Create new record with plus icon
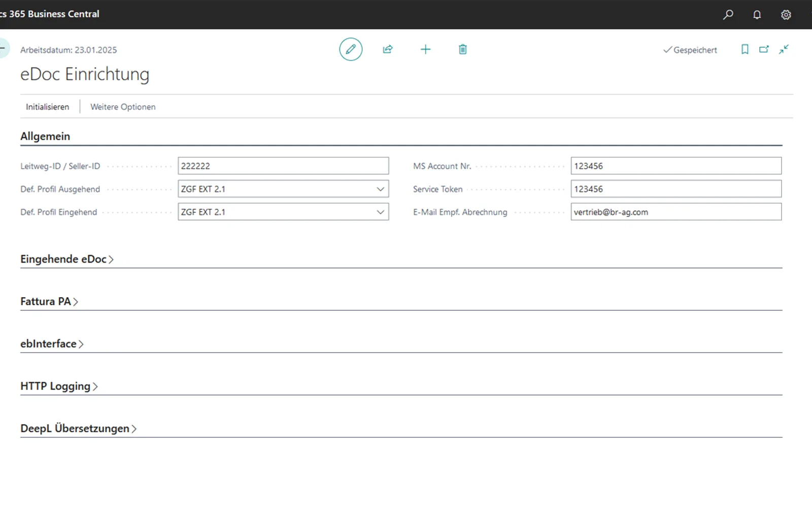The height and width of the screenshot is (508, 812). [x=425, y=49]
